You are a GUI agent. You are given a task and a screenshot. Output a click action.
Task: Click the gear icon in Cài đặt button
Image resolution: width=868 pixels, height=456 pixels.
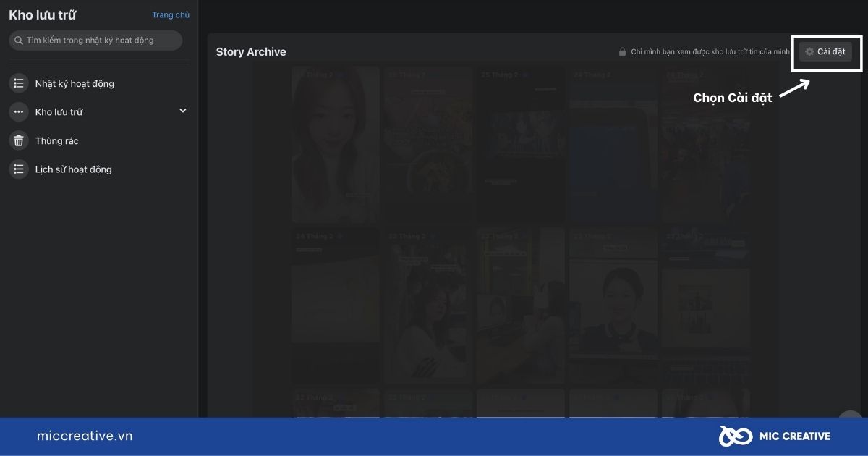(809, 52)
